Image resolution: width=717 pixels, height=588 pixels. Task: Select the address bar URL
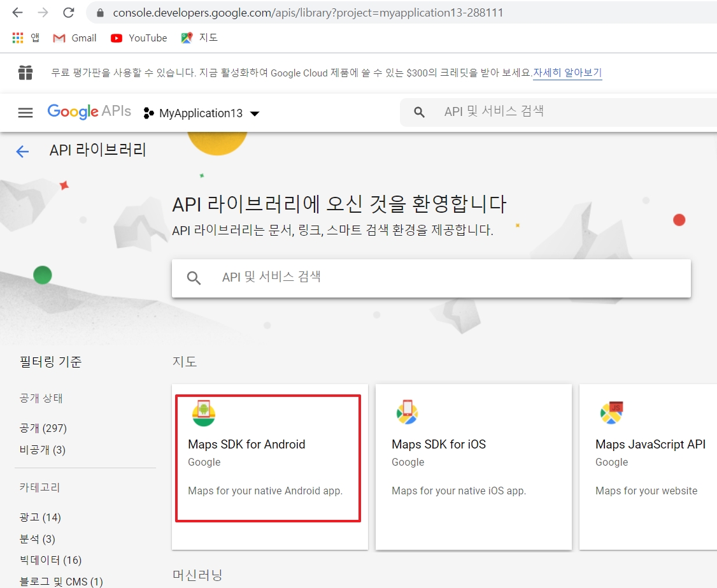tap(308, 13)
